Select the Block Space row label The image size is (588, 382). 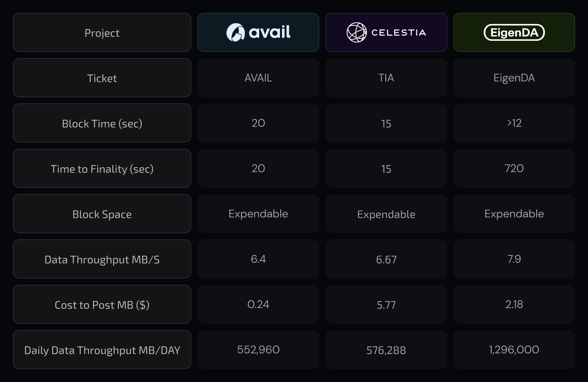[102, 214]
